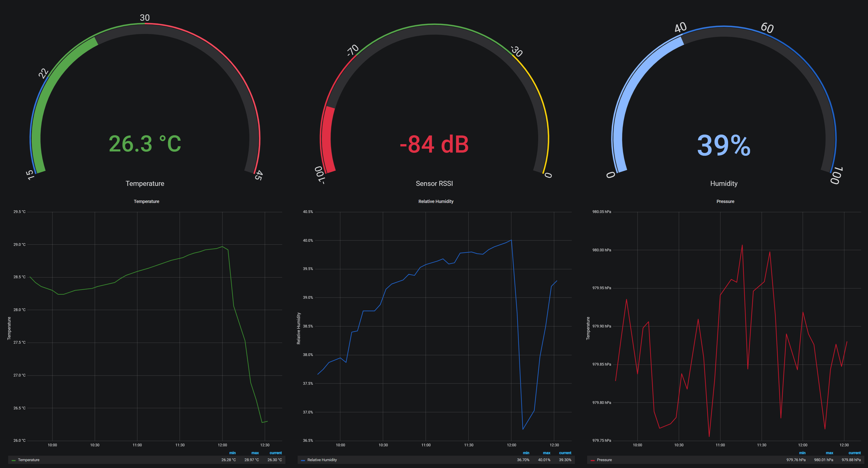Click the Sensor RSSI gauge reading -84 dB
The width and height of the screenshot is (868, 468).
point(434,145)
